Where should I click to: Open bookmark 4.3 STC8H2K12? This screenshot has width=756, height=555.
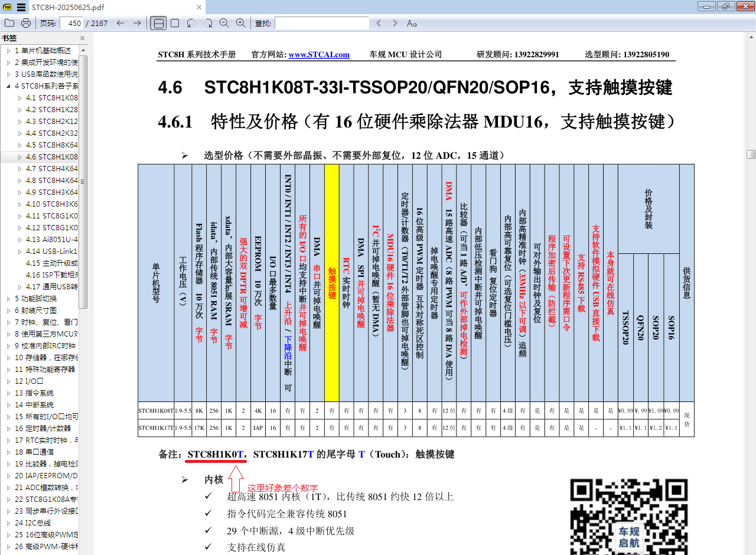tap(52, 122)
